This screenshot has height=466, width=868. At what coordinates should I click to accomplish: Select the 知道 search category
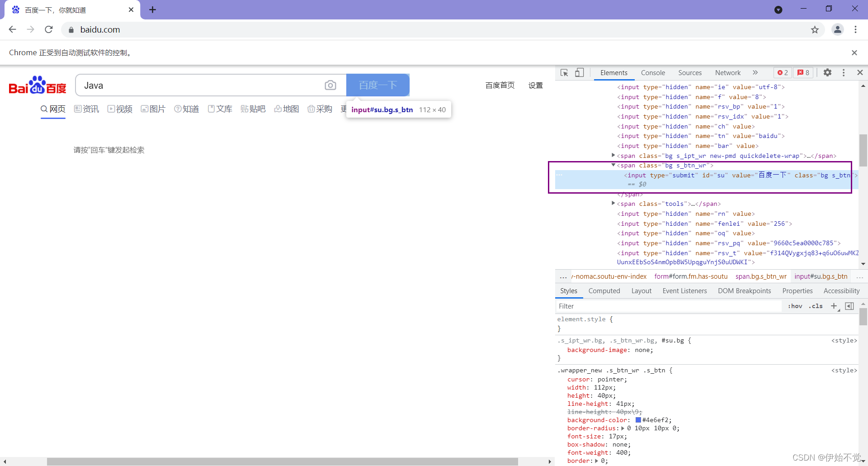187,109
